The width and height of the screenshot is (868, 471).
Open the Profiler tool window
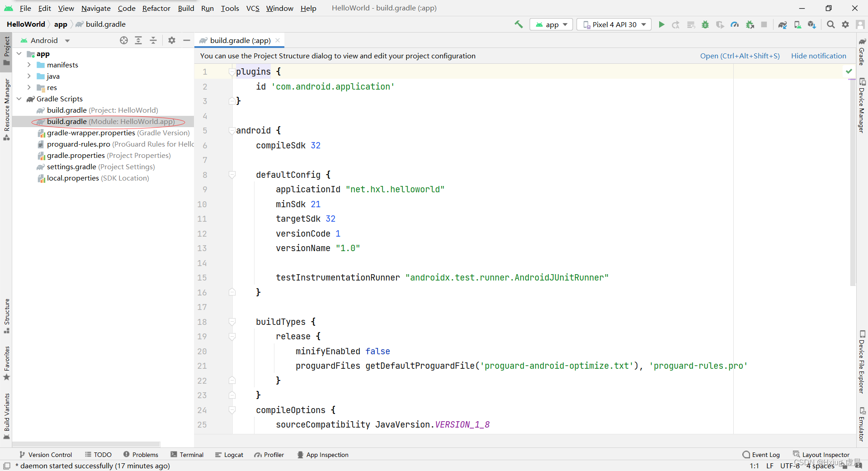point(269,455)
